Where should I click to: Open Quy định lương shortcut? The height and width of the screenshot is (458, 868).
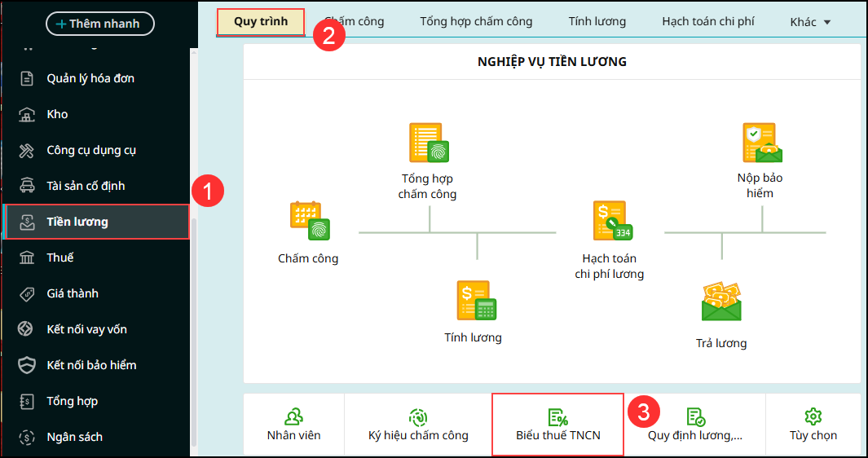pyautogui.click(x=695, y=425)
